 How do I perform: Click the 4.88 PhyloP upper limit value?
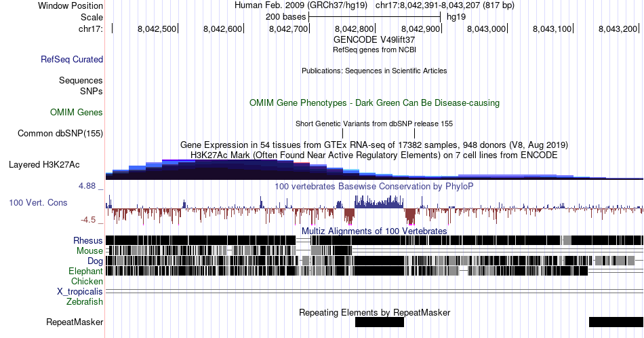(x=87, y=186)
